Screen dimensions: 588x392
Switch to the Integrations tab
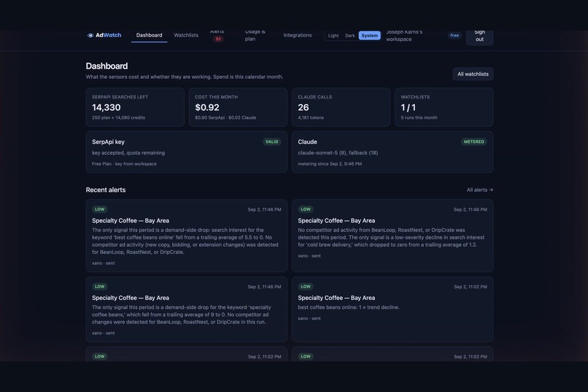tap(298, 35)
